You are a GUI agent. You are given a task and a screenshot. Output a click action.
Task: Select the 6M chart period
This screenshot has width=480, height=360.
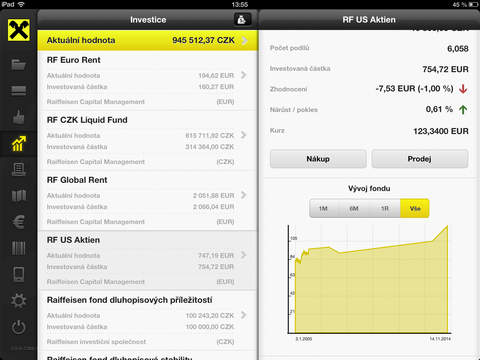click(x=354, y=208)
